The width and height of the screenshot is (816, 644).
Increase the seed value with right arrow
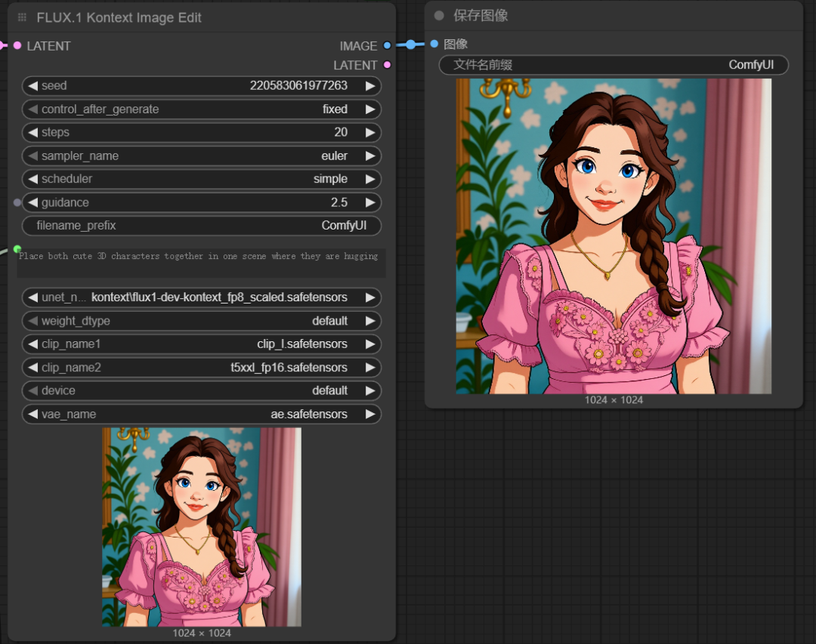pyautogui.click(x=370, y=86)
